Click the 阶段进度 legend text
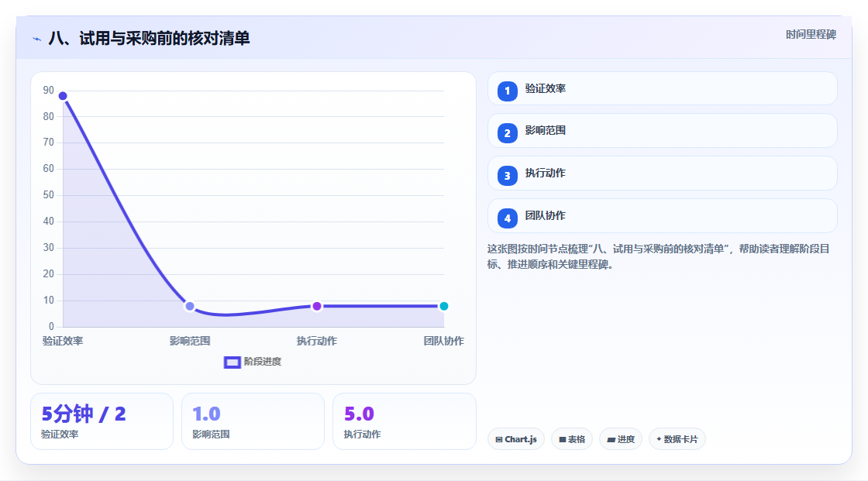 (x=263, y=362)
